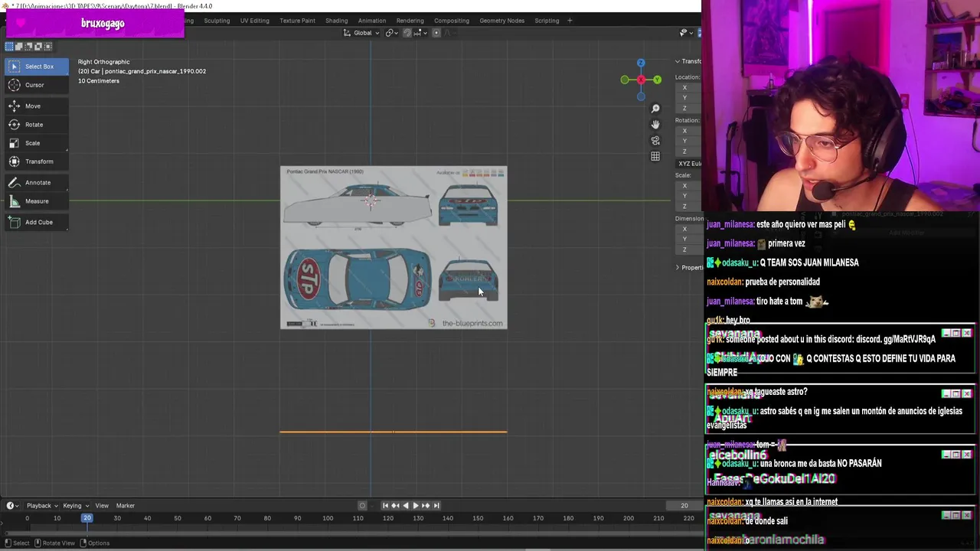Screen dimensions: 980x551
Task: Open timeline View menu
Action: 101,505
